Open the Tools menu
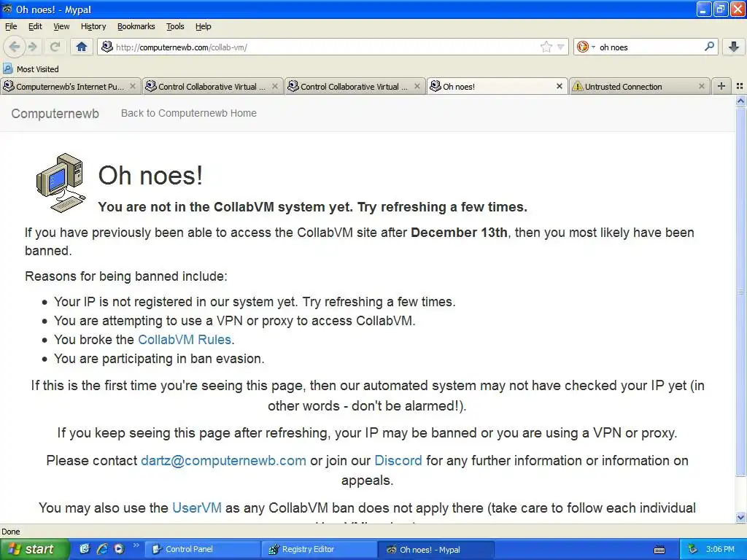747x560 pixels. (x=175, y=26)
